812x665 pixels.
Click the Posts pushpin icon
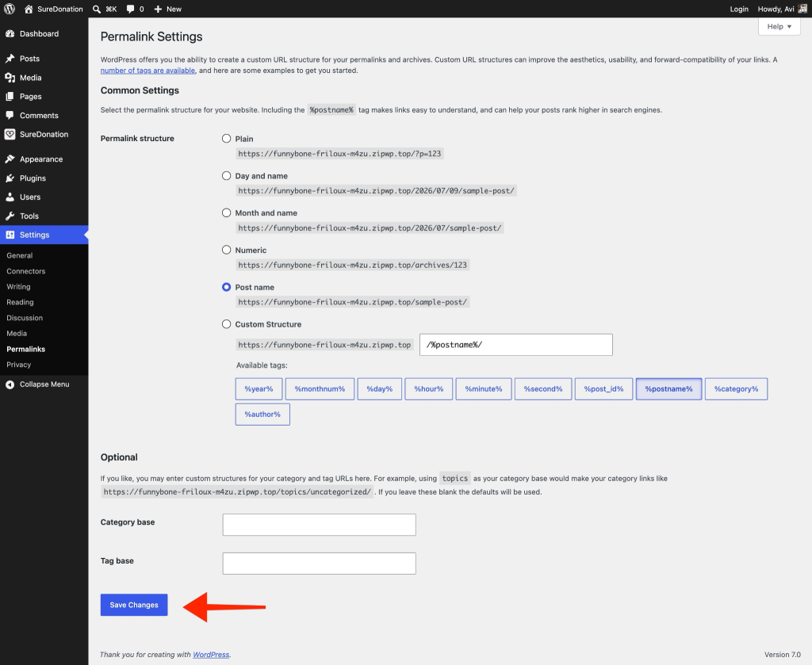coord(10,59)
